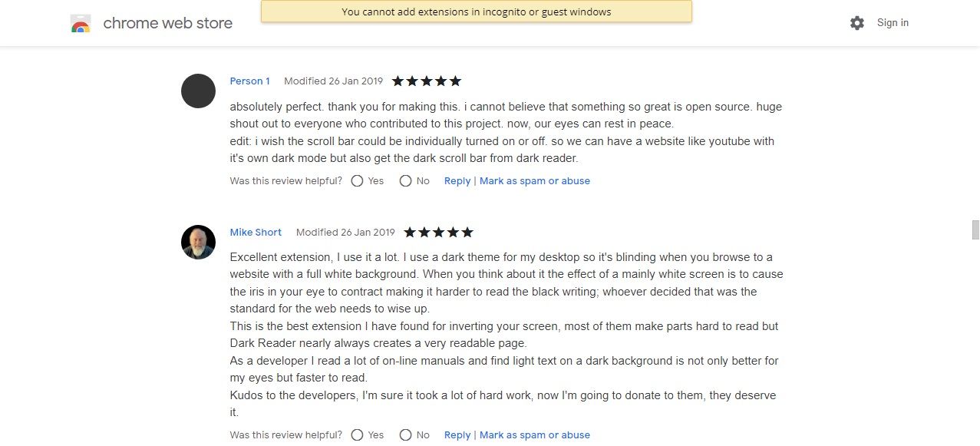Open Person 1's profile link
The image size is (980, 446).
coord(249,81)
